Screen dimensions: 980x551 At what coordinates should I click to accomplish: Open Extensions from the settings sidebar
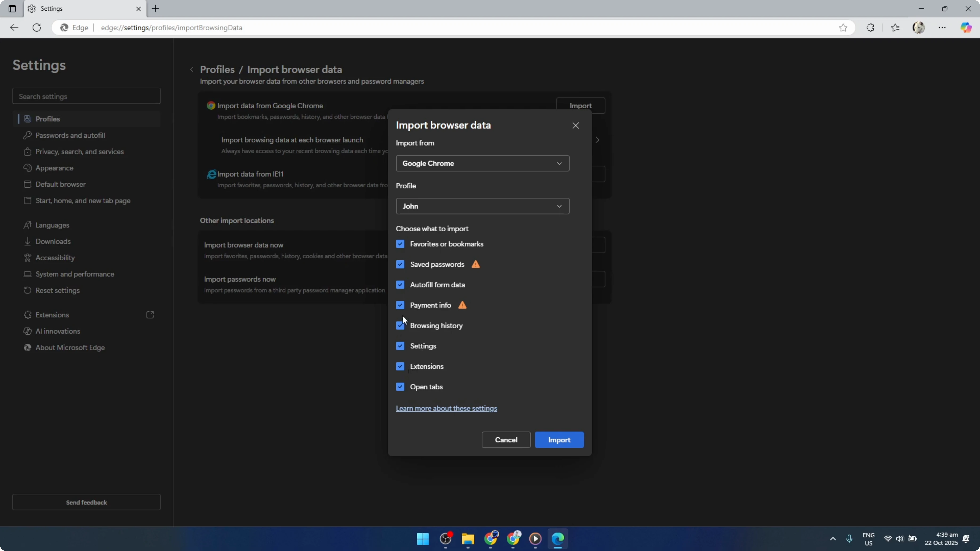pos(86,315)
